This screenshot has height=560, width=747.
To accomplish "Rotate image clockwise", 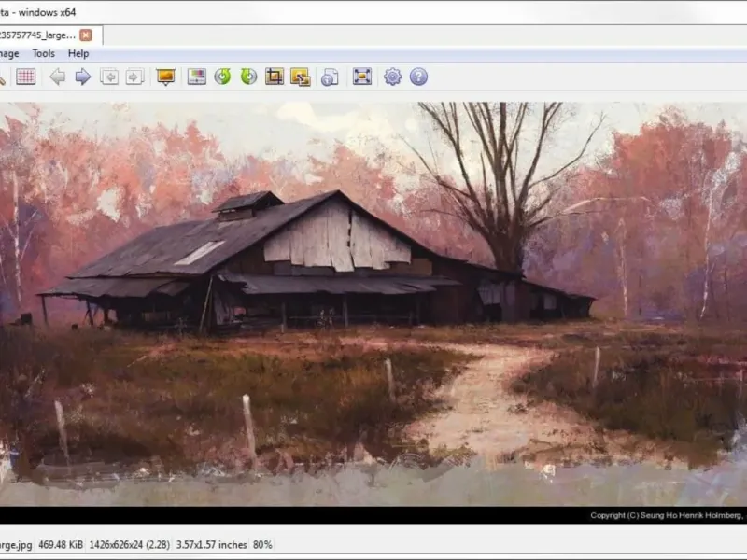I will (248, 77).
